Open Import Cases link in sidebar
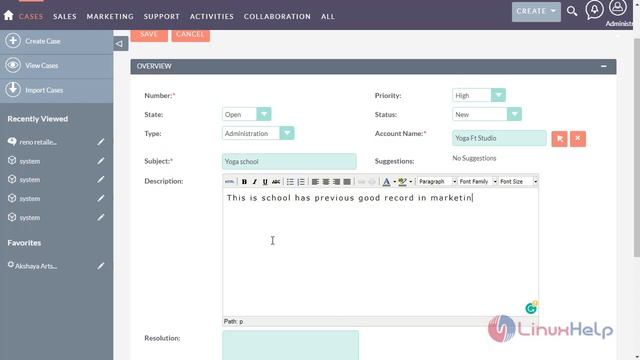This screenshot has height=360, width=640. pyautogui.click(x=44, y=90)
